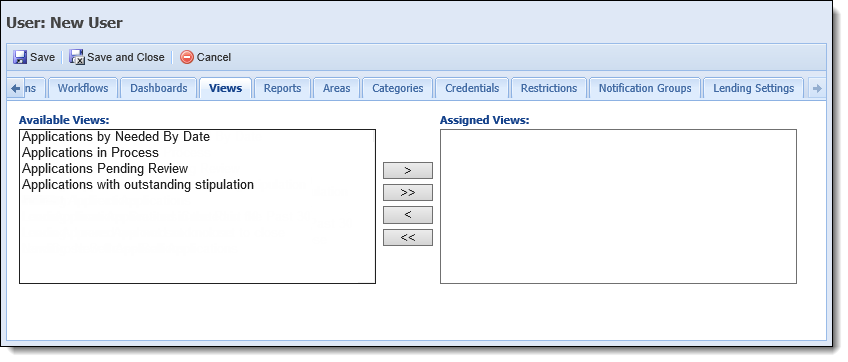This screenshot has height=362, width=848.
Task: Select Applications by Needed By Date
Action: click(116, 137)
